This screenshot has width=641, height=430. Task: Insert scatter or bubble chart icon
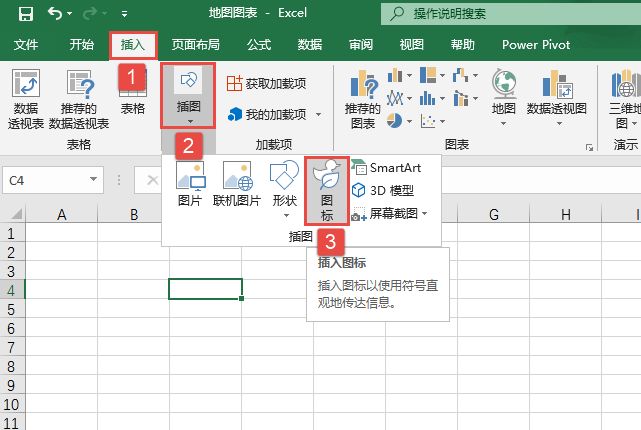coord(428,121)
